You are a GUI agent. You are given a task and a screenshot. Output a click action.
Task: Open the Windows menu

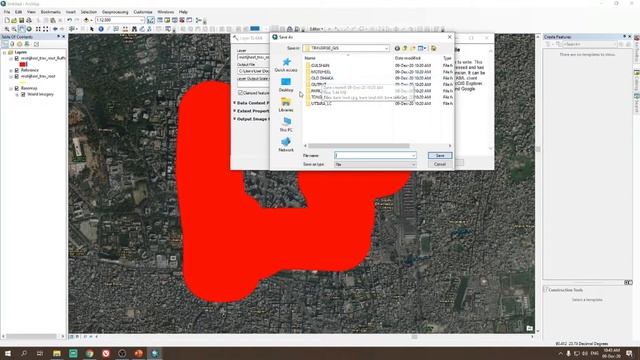click(165, 12)
